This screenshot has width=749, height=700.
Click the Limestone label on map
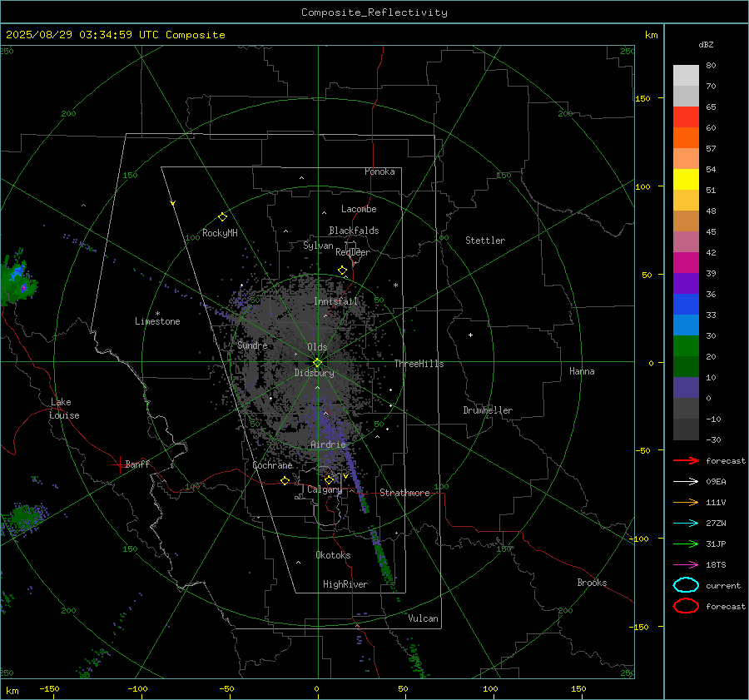[x=157, y=321]
